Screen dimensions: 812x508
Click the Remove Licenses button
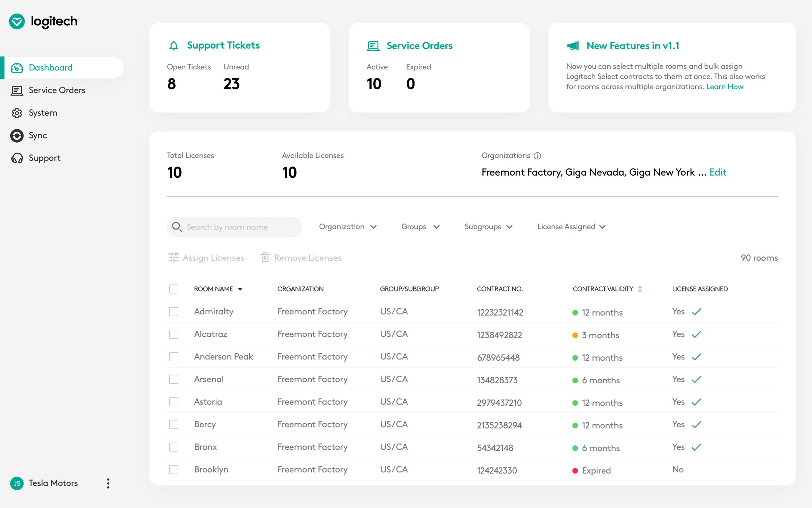[x=301, y=258]
